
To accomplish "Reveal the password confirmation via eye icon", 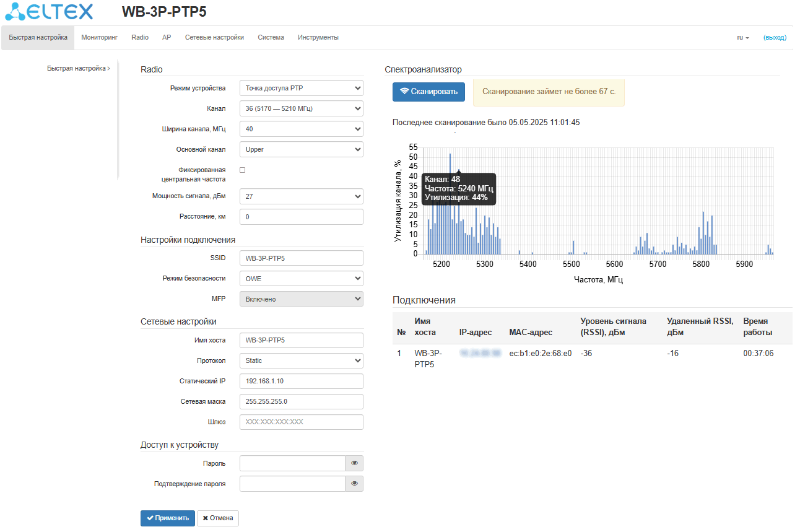I will click(354, 484).
